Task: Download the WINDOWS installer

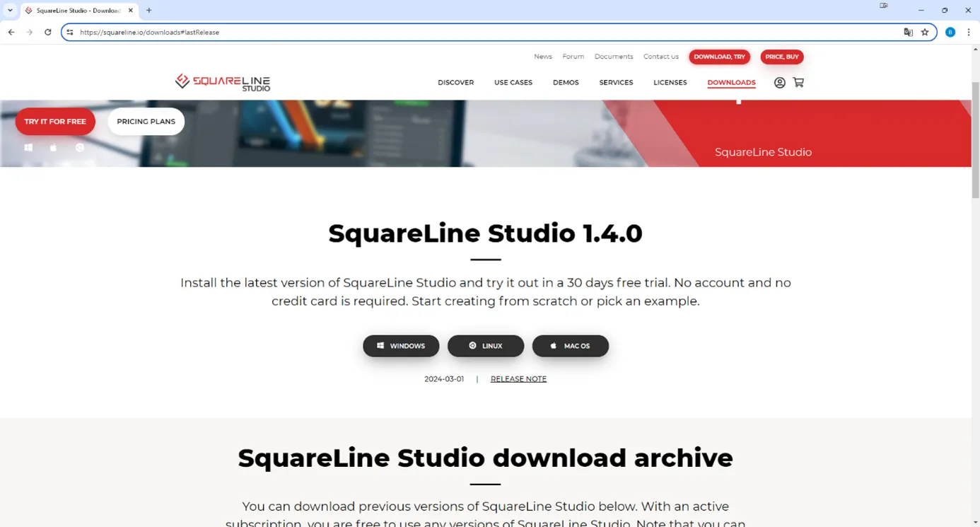Action: point(401,346)
